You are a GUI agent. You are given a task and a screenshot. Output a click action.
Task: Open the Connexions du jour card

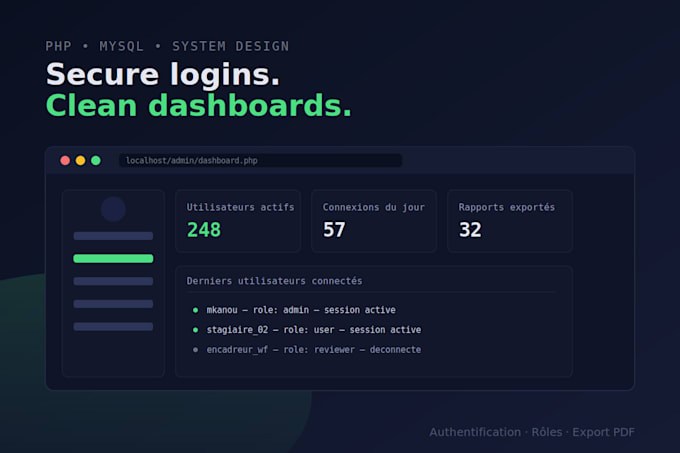[x=374, y=221]
